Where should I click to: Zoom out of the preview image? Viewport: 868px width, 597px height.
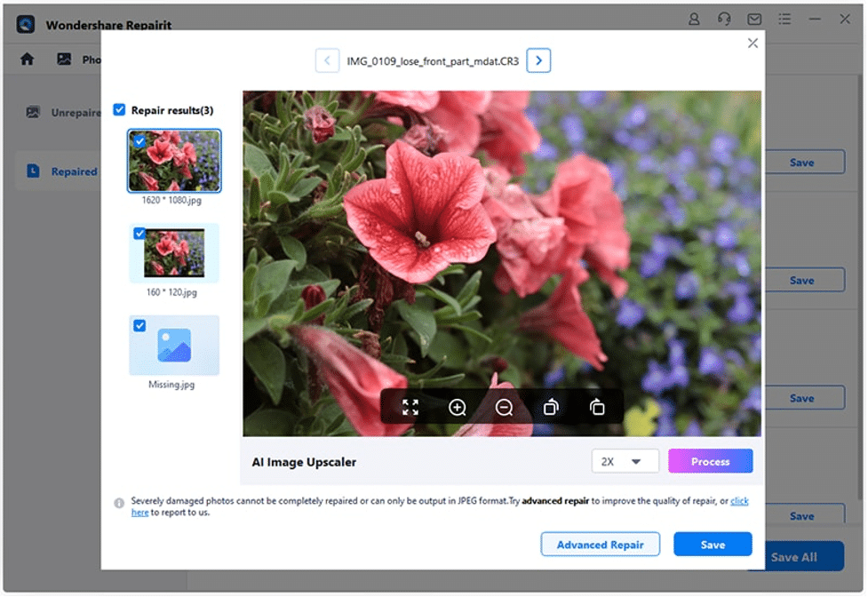pyautogui.click(x=504, y=407)
